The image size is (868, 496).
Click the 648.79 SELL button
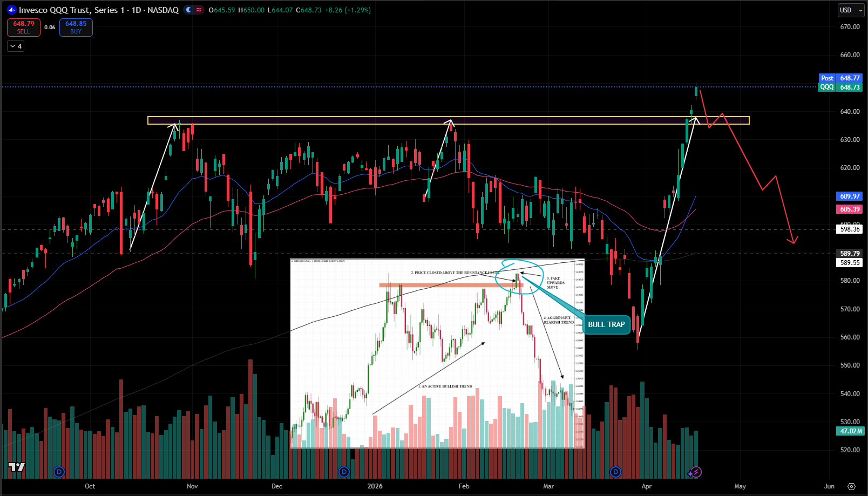point(24,28)
